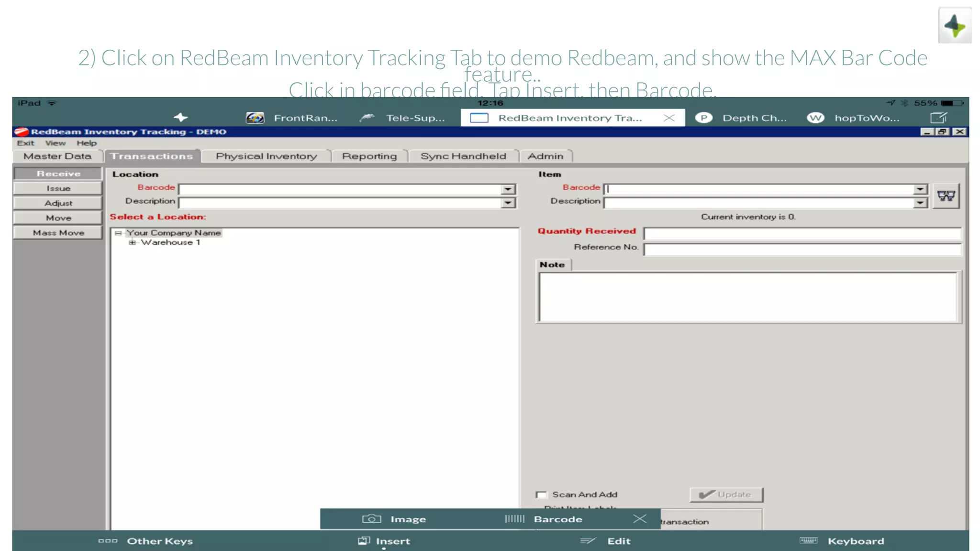Show the Keyboard from bottom toolbar
980x551 pixels.
point(842,541)
